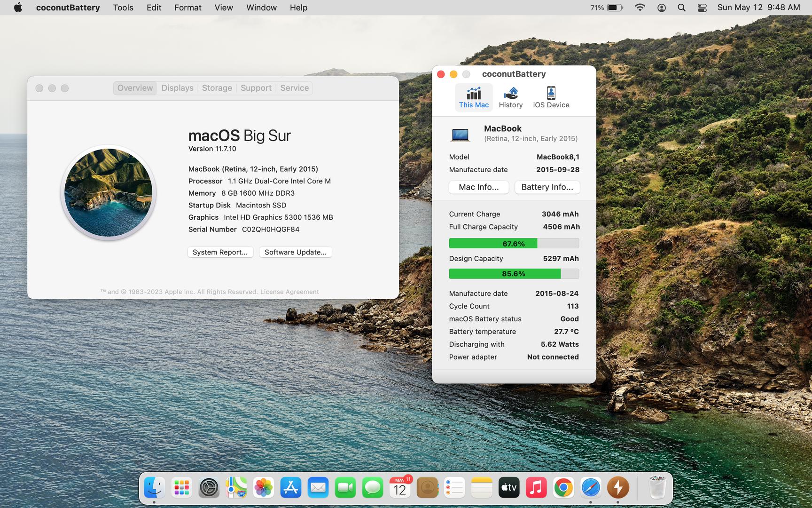Open the Trash from the Dock
The image size is (812, 508).
657,488
